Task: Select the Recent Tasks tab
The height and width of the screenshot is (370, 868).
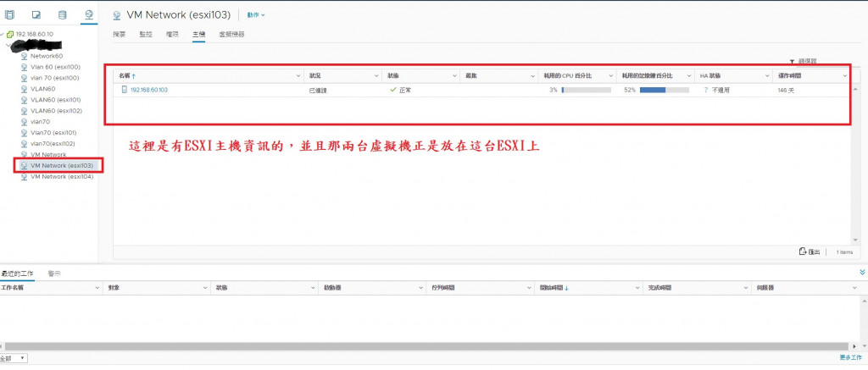Action: 18,273
